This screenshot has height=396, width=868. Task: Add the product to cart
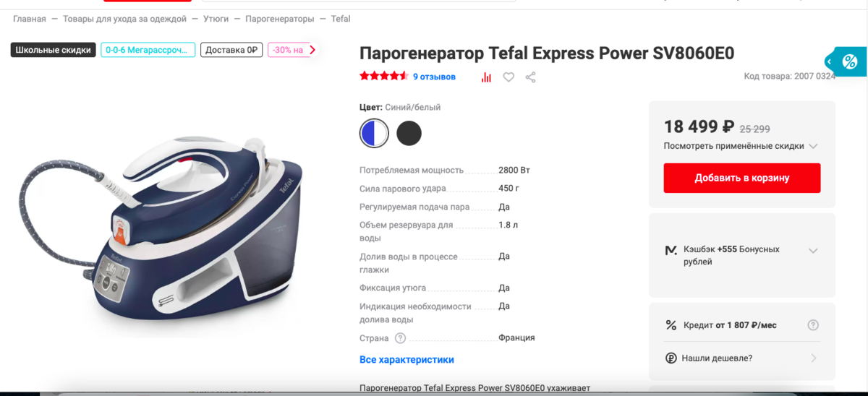click(742, 178)
